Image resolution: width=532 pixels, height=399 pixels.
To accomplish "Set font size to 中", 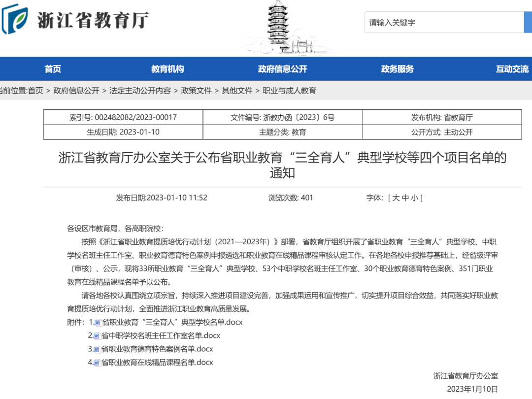I will tap(405, 198).
